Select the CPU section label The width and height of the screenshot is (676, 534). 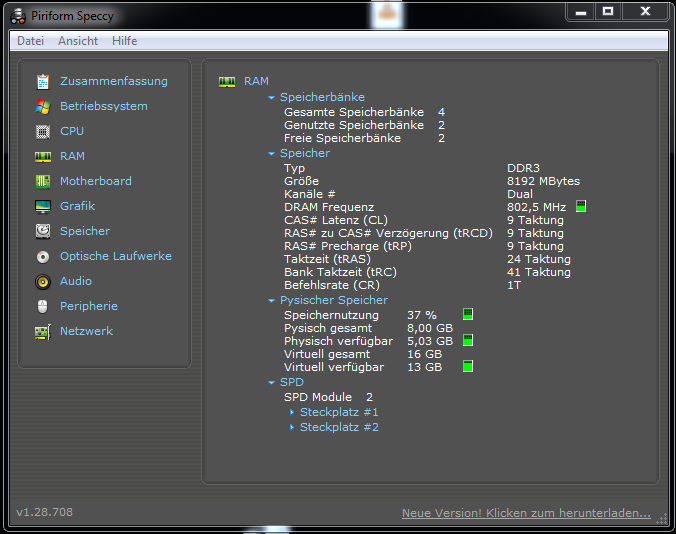coord(72,131)
